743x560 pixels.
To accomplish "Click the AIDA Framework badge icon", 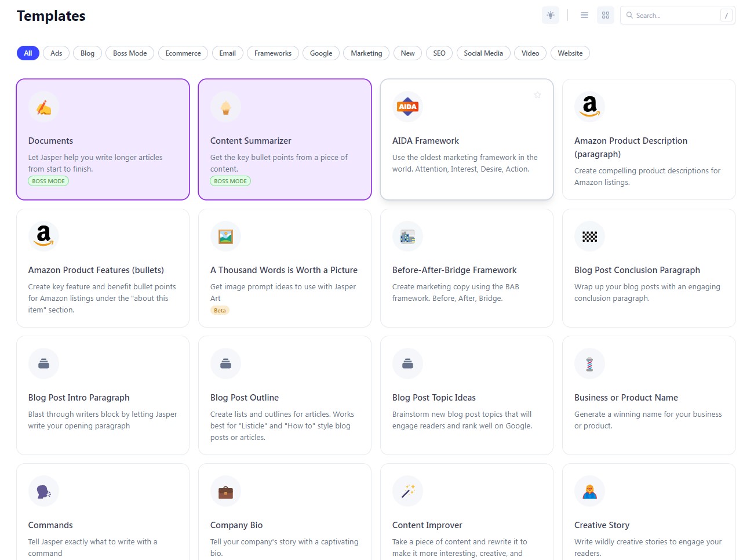I will (x=407, y=106).
